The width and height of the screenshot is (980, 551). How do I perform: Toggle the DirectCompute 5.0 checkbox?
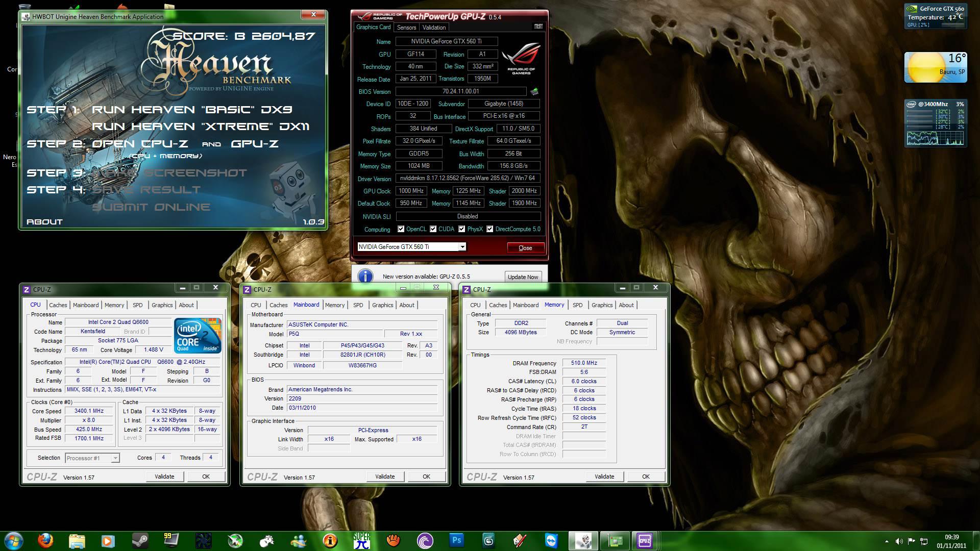pyautogui.click(x=489, y=229)
